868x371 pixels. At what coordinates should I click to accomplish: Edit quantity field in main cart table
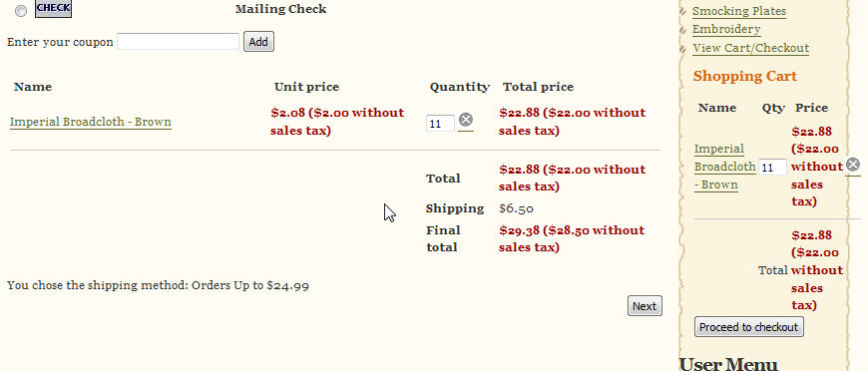[440, 124]
